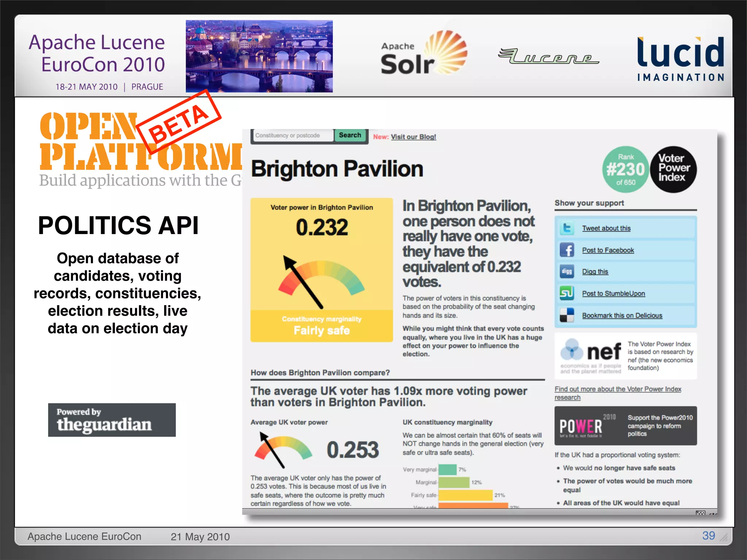Click the Lucid Imagination logo

[x=681, y=58]
